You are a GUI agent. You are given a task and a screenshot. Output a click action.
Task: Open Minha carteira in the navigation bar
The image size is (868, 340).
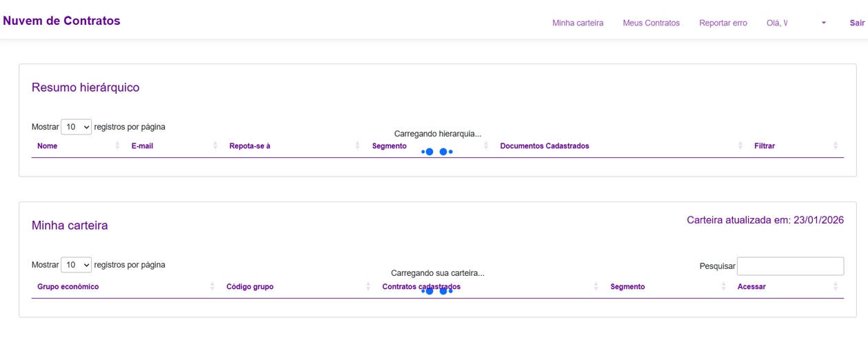pos(577,23)
